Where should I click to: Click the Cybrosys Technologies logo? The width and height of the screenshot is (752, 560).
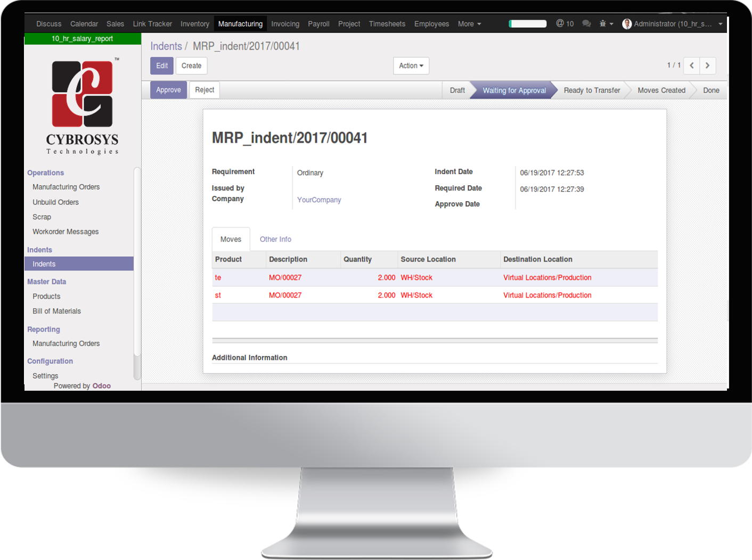pyautogui.click(x=83, y=105)
